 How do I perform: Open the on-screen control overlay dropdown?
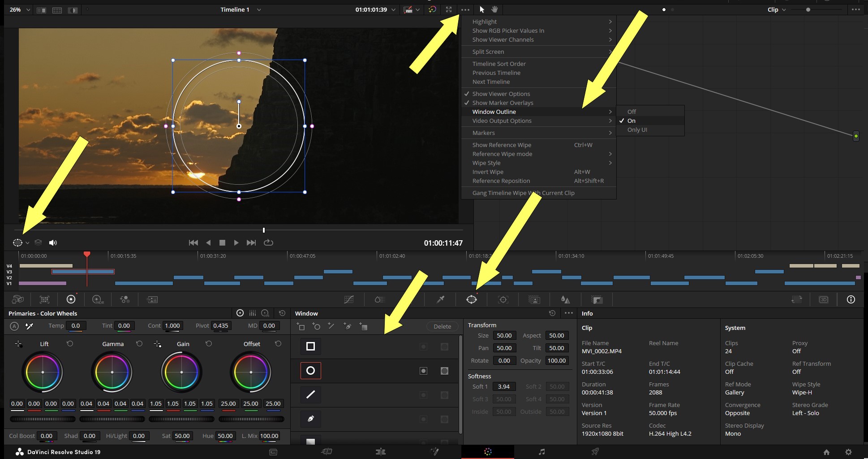[x=27, y=243]
